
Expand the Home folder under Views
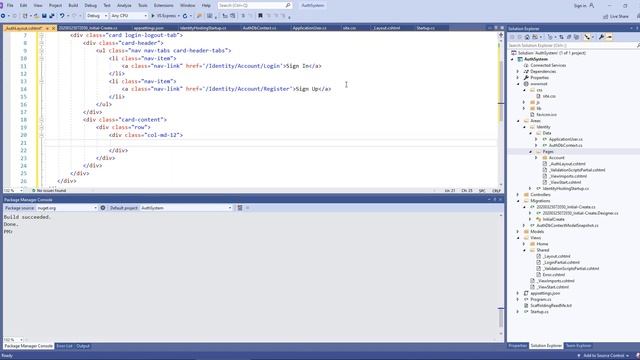pyautogui.click(x=524, y=244)
